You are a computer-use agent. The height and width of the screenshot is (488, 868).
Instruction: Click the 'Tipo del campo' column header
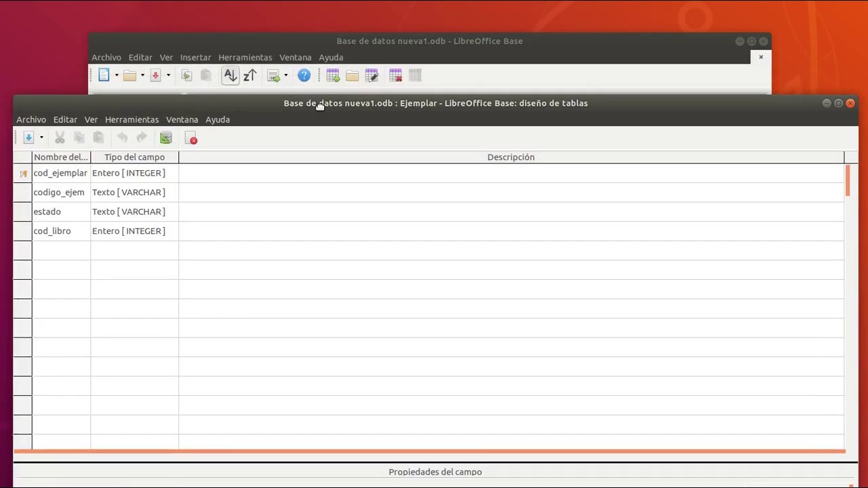[134, 157]
